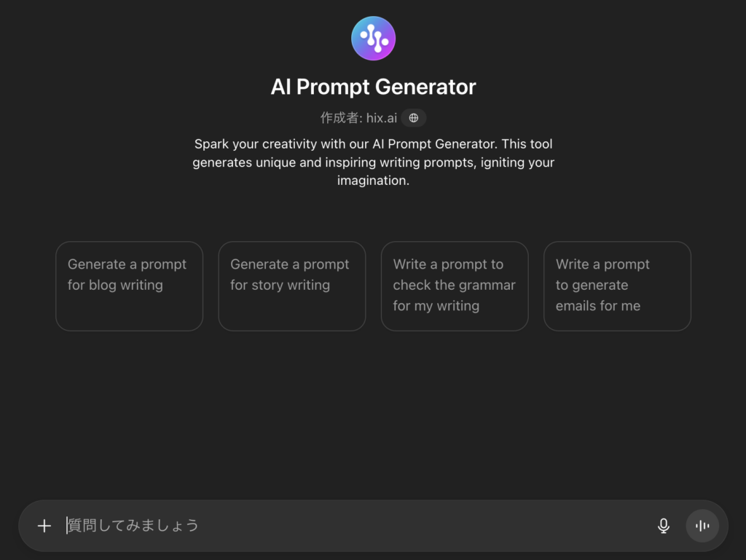Screen dimensions: 746x560
Task: Start dictation with the microphone icon
Action: [663, 526]
